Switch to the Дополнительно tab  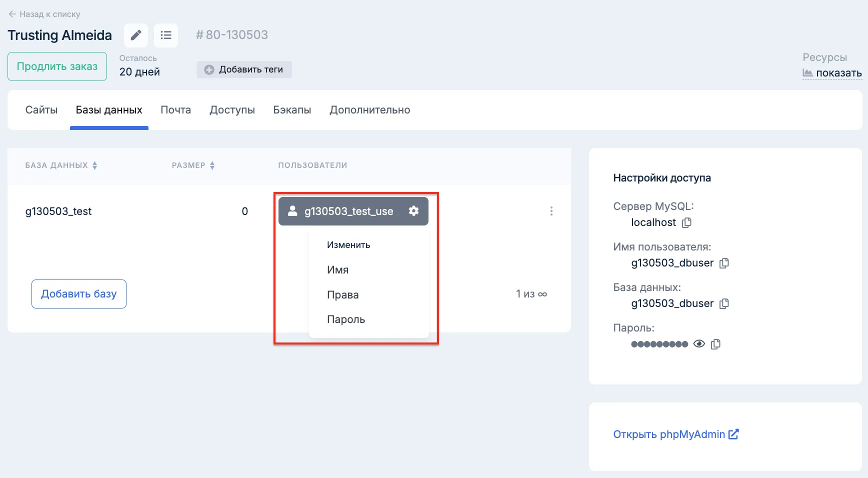pyautogui.click(x=369, y=110)
